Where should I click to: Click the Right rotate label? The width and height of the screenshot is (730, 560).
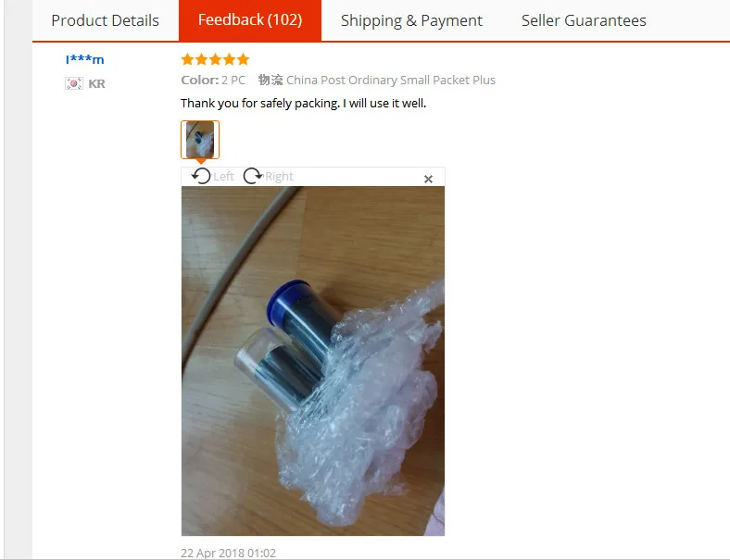[x=280, y=176]
